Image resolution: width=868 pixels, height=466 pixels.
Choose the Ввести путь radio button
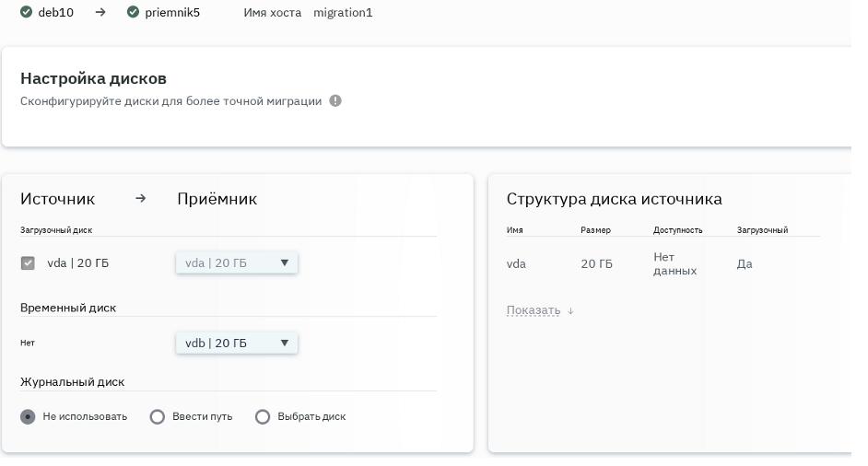(157, 417)
